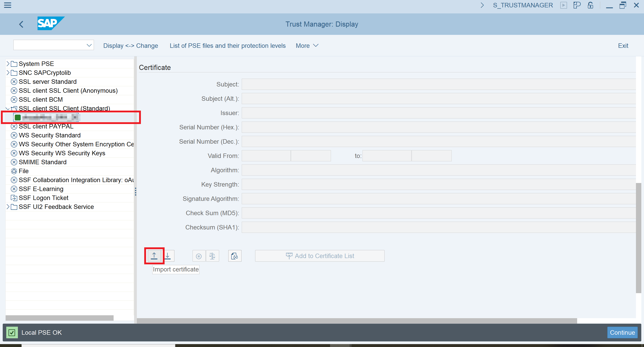This screenshot has width=644, height=347.
Task: Expand the System PSE tree node
Action: coord(8,63)
